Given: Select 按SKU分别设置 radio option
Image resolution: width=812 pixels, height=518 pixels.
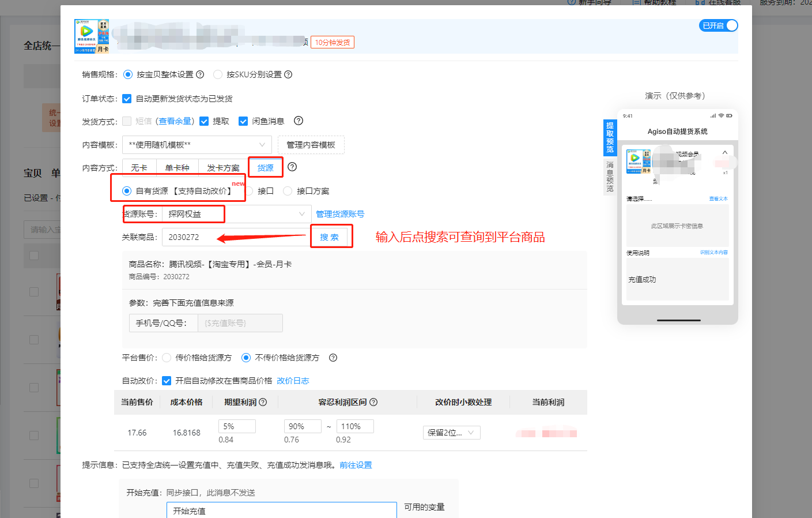Looking at the screenshot, I should tap(218, 74).
